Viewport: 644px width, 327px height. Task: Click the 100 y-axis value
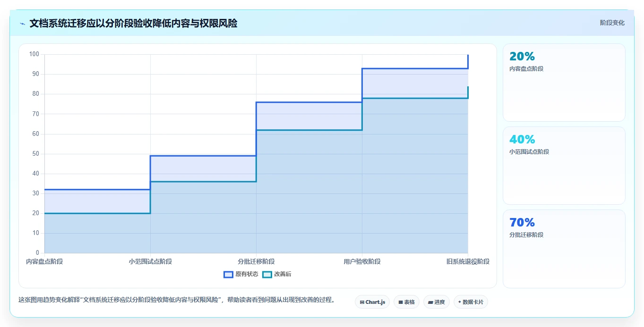(34, 54)
